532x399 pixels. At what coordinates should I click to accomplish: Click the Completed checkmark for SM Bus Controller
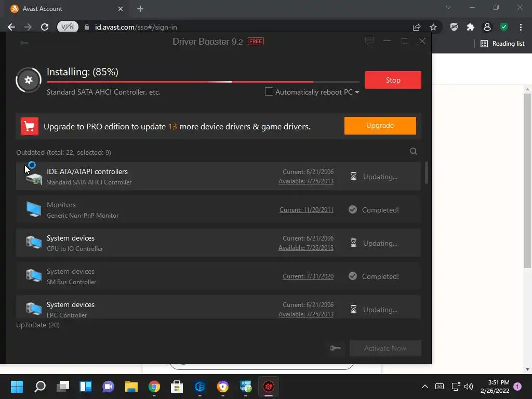[x=353, y=276]
